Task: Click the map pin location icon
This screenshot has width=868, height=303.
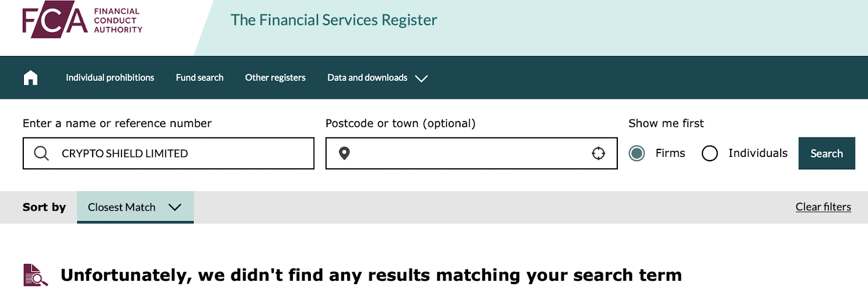Action: point(344,154)
